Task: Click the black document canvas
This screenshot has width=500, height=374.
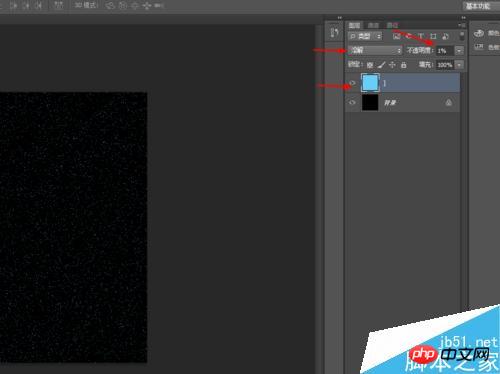Action: (73, 227)
